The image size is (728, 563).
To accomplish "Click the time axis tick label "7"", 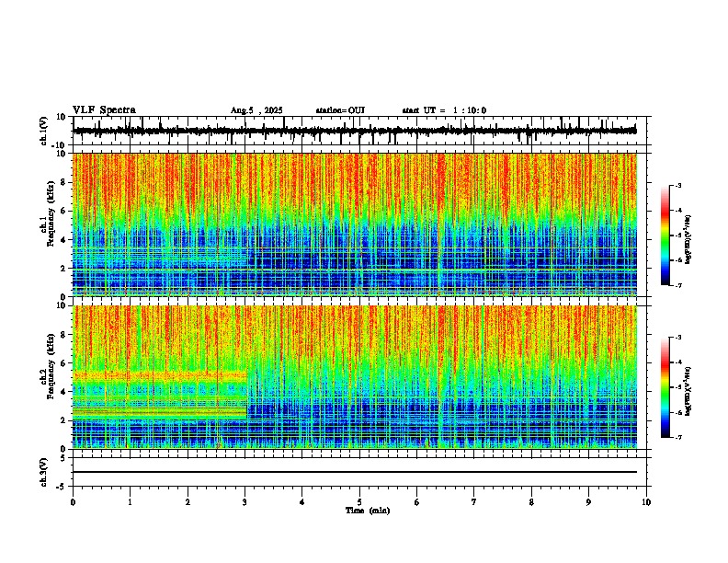I will tap(474, 502).
